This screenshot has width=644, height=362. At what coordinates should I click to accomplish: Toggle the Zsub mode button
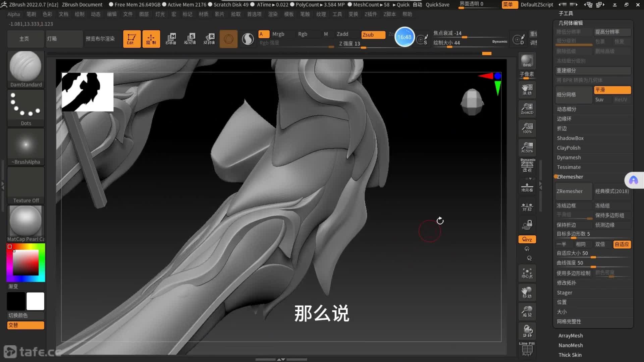tap(373, 35)
